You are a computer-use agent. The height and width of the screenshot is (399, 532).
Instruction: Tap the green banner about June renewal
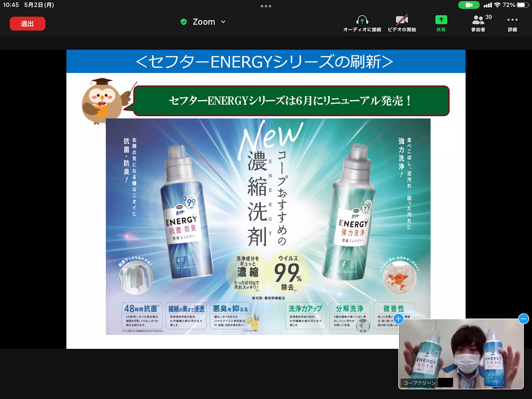(x=291, y=101)
